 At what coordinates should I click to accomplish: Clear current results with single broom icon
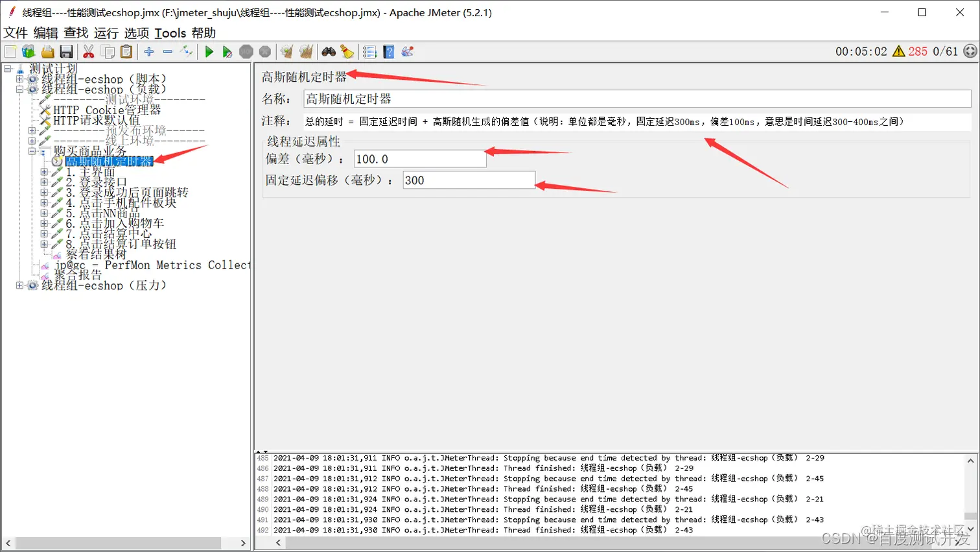click(x=286, y=52)
